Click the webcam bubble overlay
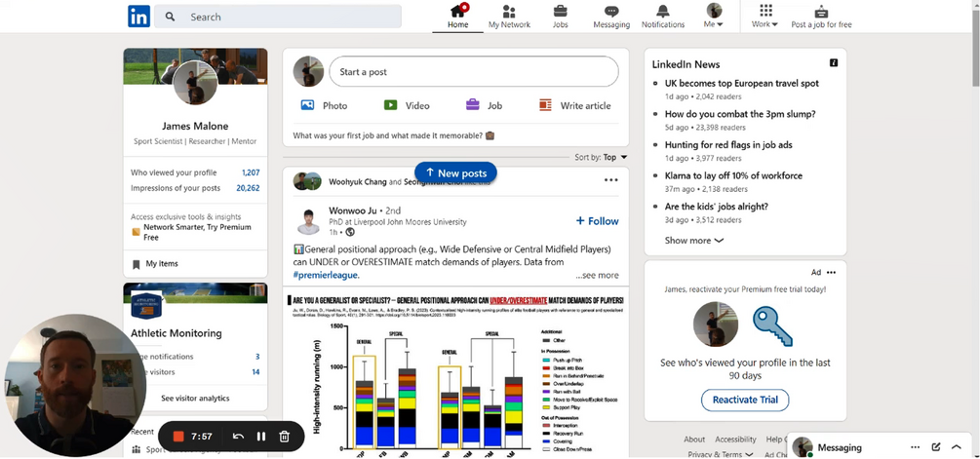 [x=75, y=385]
